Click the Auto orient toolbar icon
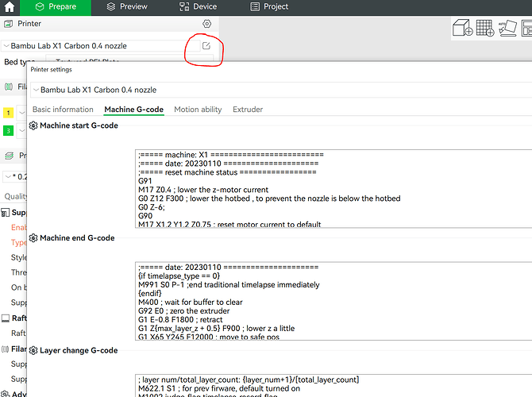Image resolution: width=532 pixels, height=397 pixels. (x=507, y=28)
